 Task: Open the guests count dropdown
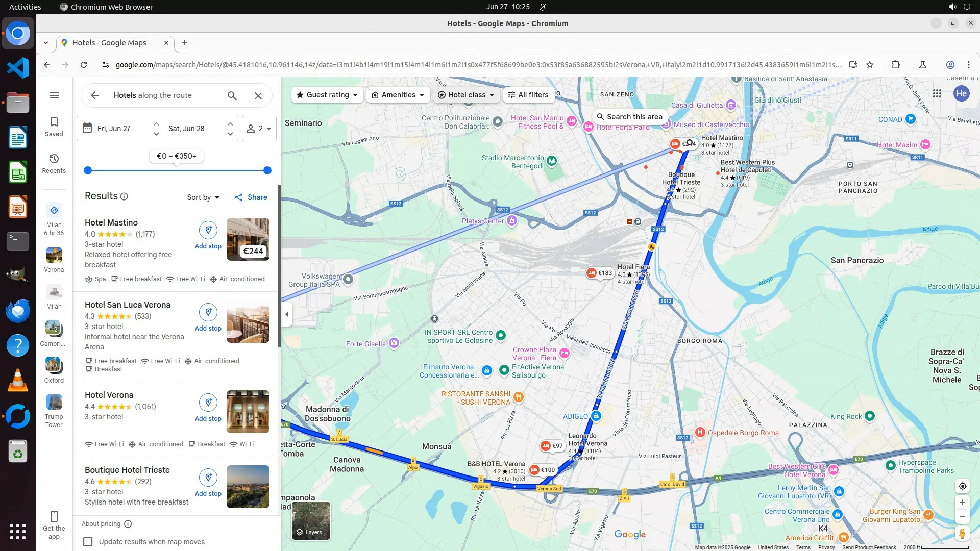click(259, 129)
